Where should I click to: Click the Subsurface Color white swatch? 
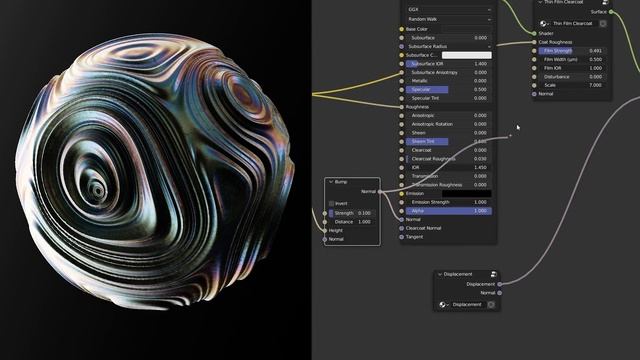tap(467, 55)
